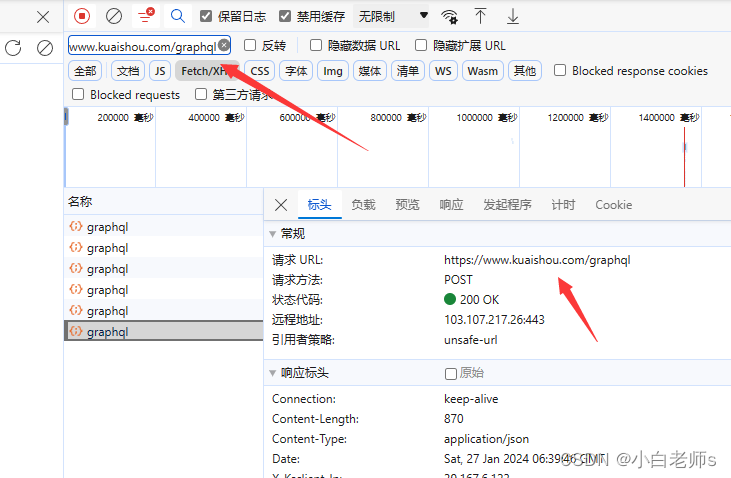
Task: Enable Blocked response cookies checkbox
Action: [560, 70]
